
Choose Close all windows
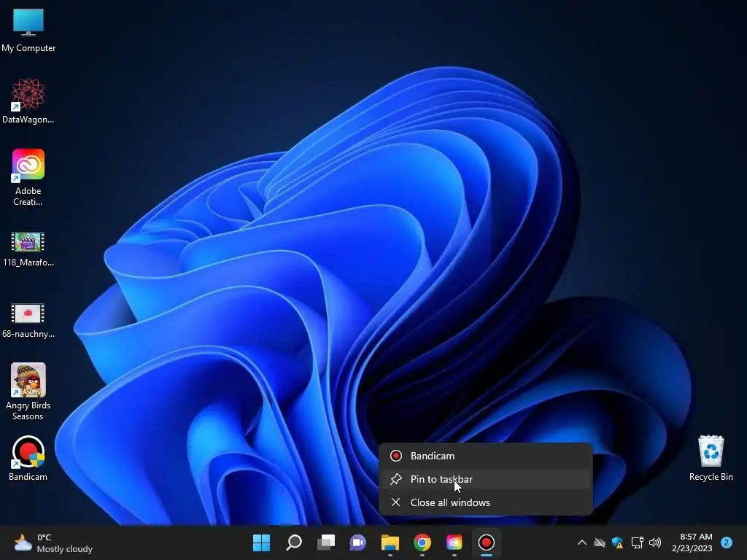click(485, 502)
